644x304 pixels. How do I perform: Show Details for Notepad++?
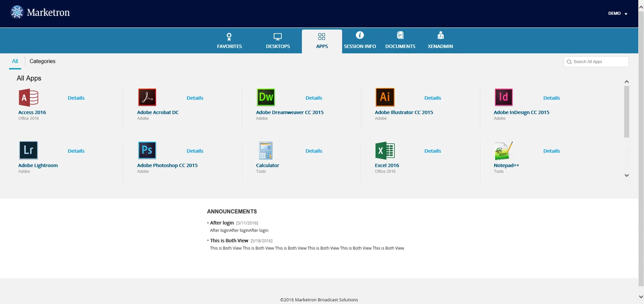pyautogui.click(x=551, y=151)
